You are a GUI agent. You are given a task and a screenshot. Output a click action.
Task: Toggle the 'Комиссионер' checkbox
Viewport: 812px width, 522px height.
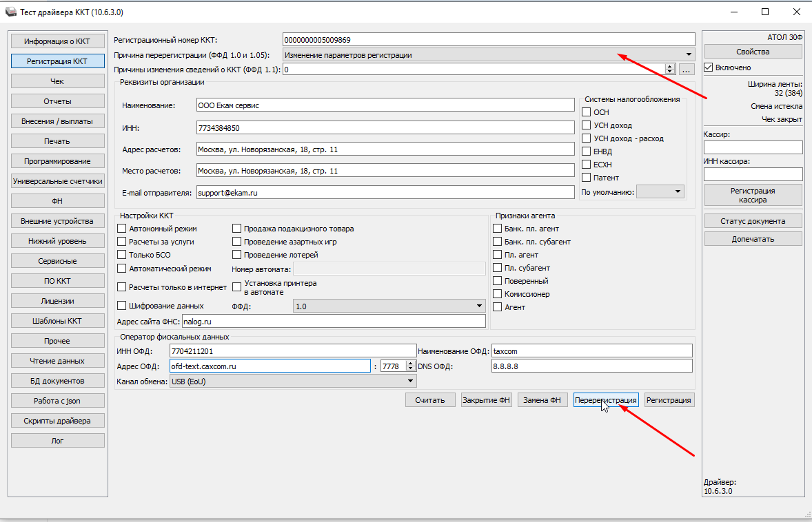(497, 294)
